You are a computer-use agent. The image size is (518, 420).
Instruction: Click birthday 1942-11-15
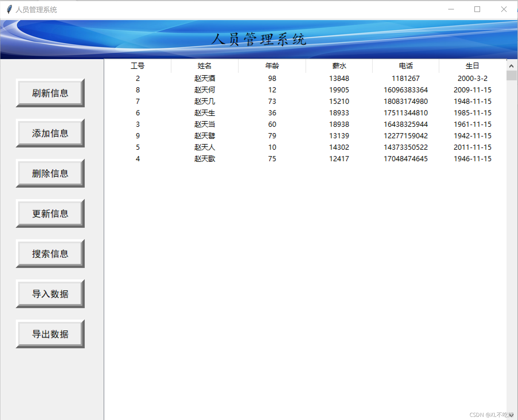[473, 136]
